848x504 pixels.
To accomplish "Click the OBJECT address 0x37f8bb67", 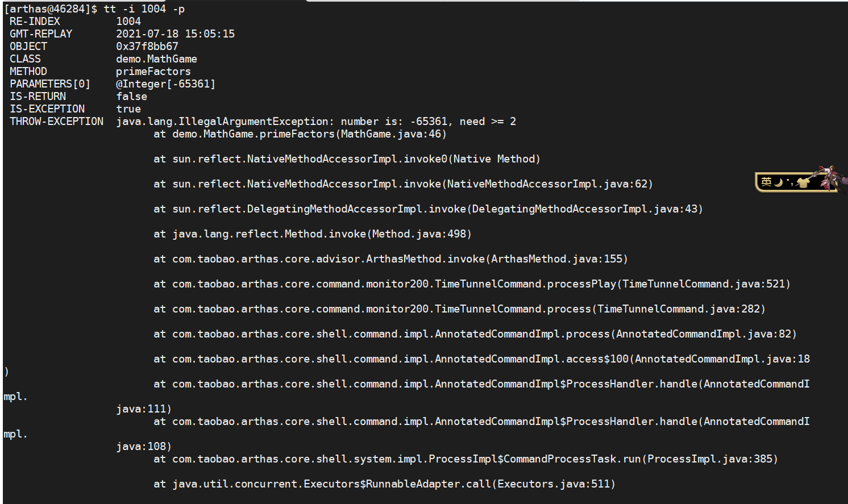I will point(147,46).
